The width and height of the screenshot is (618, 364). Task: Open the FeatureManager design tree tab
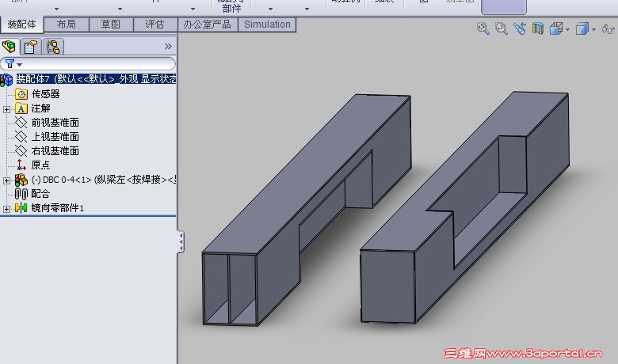click(x=9, y=47)
